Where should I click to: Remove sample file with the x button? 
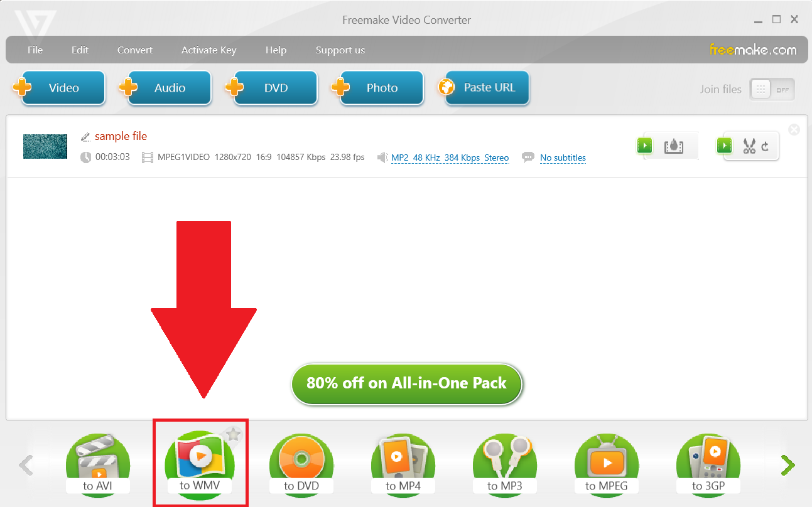pyautogui.click(x=794, y=130)
